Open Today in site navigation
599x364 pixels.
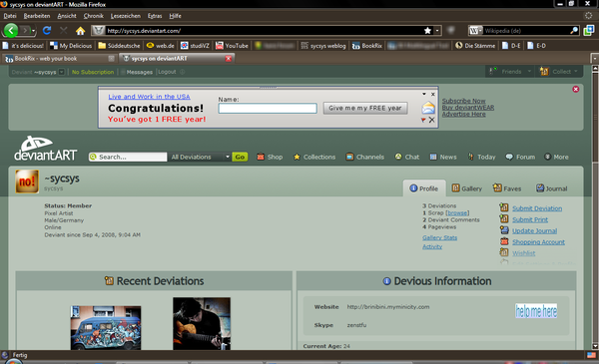point(481,157)
